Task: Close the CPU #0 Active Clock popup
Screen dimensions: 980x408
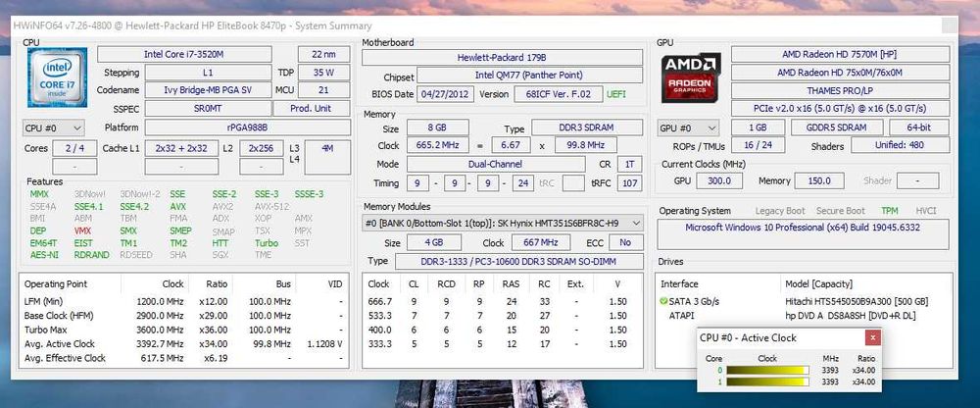Action: click(872, 338)
